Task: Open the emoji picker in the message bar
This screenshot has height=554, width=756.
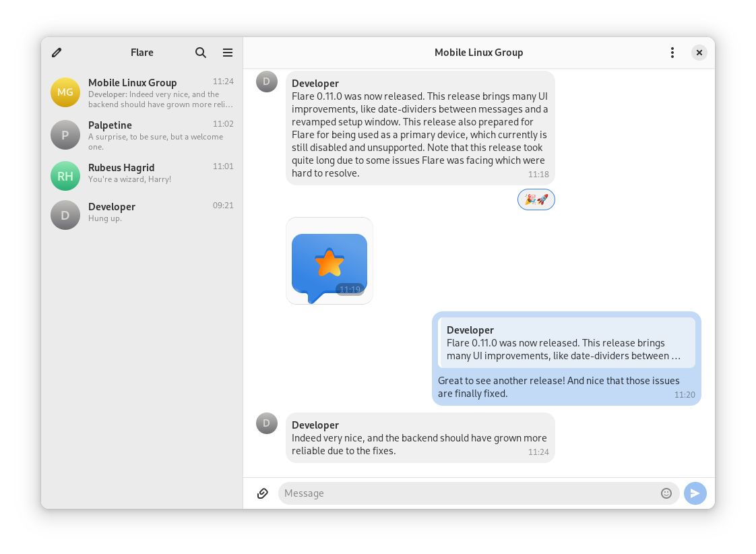Action: click(x=666, y=493)
